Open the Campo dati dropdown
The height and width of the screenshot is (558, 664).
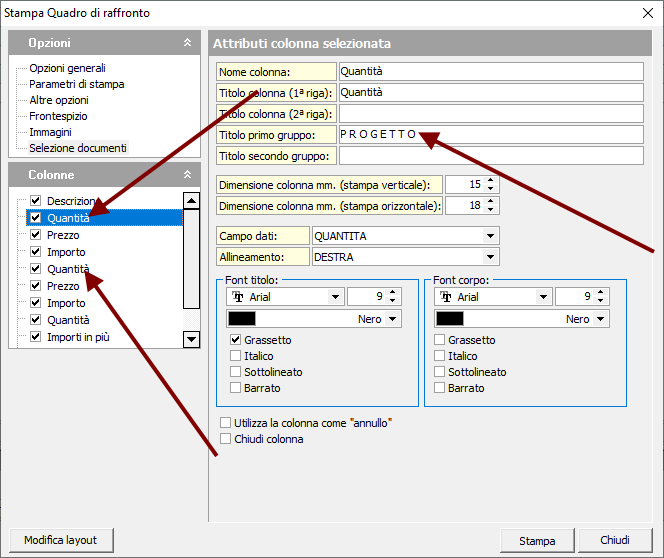point(490,236)
